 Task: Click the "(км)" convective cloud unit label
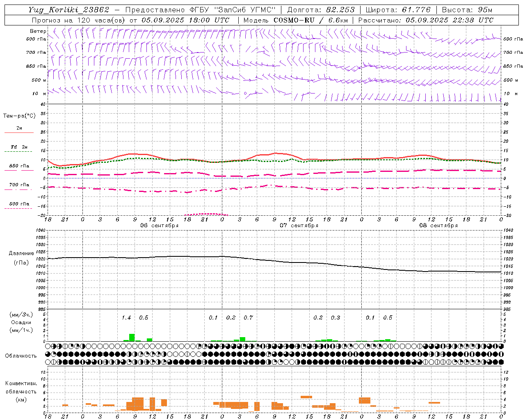[21, 399]
